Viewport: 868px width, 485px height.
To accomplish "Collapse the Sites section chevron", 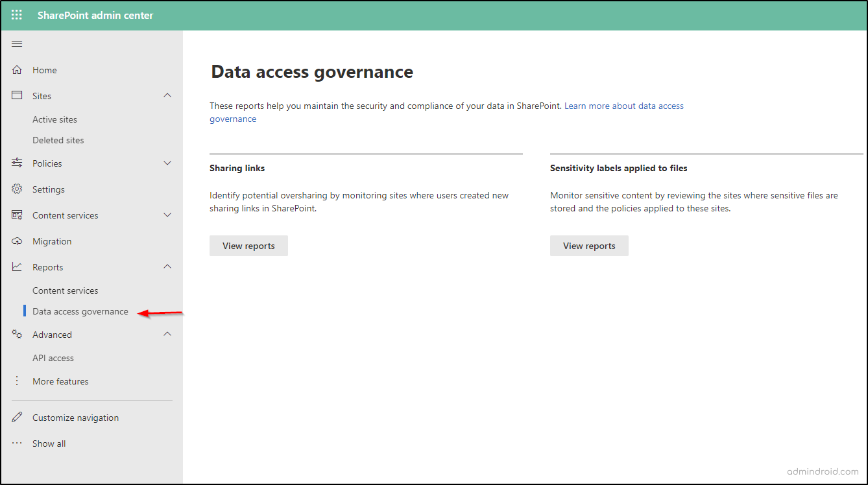I will click(167, 96).
